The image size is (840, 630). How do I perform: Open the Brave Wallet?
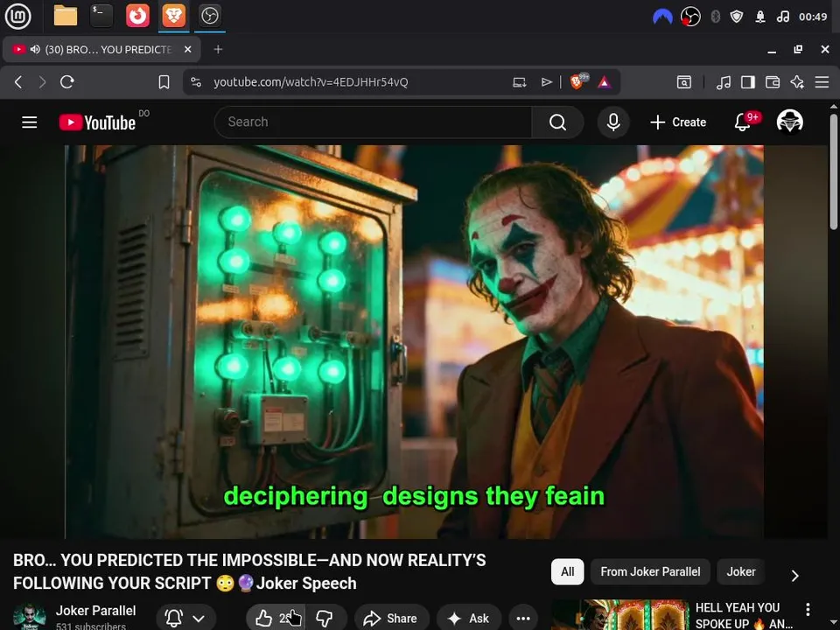pos(773,82)
